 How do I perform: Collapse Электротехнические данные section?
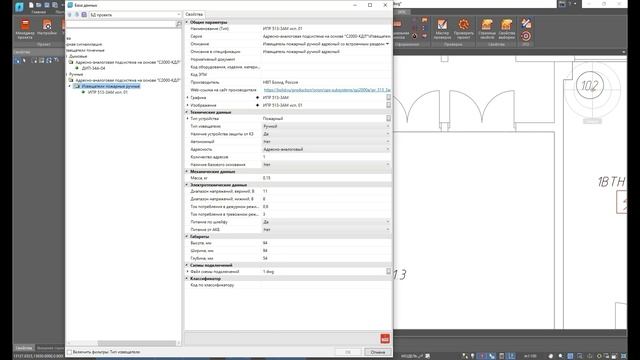tap(187, 184)
